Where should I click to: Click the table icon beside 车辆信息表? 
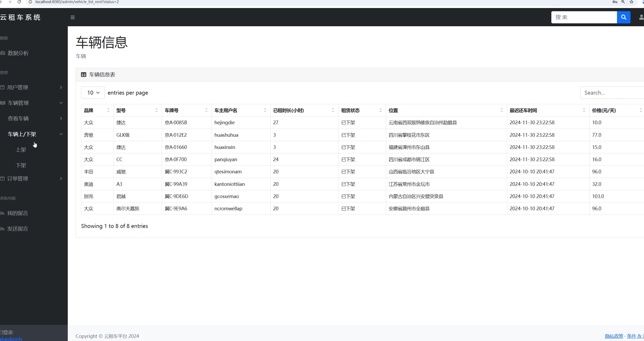coord(84,75)
